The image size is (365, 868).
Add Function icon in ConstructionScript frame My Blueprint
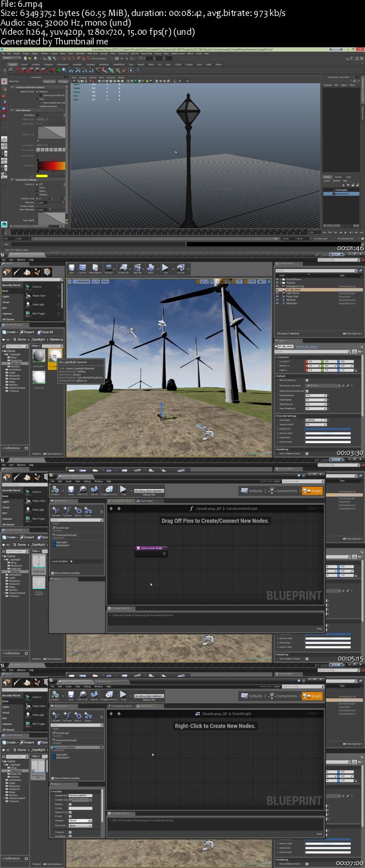pos(67,511)
